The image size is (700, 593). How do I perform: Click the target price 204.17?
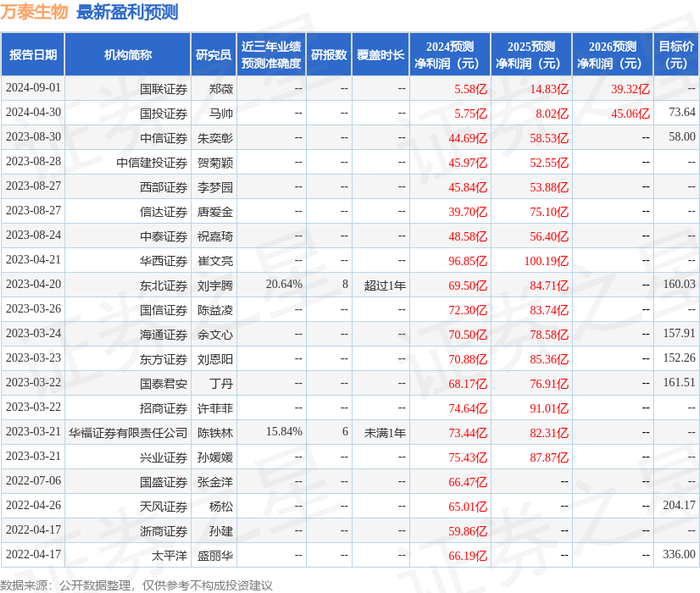[x=679, y=505]
